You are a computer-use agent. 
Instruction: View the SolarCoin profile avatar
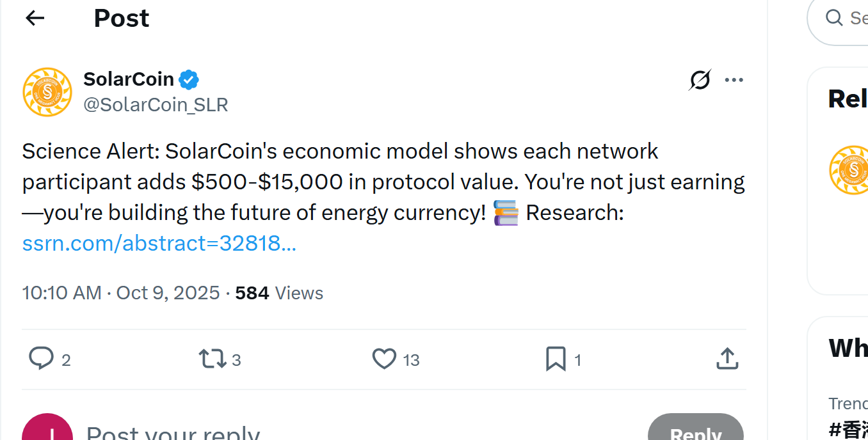pyautogui.click(x=47, y=91)
